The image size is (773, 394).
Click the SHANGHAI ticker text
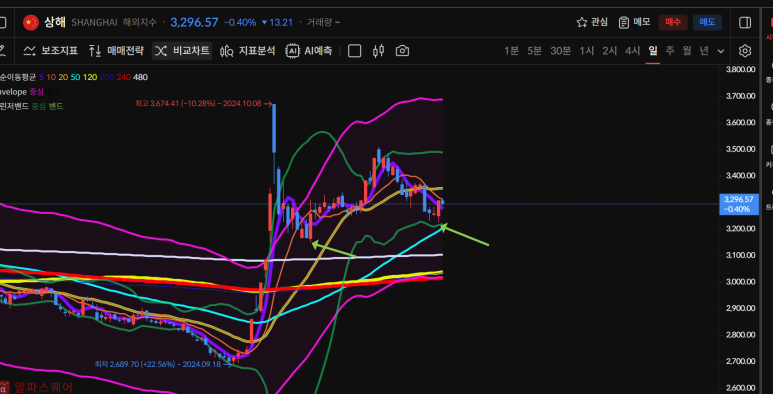[x=94, y=22]
